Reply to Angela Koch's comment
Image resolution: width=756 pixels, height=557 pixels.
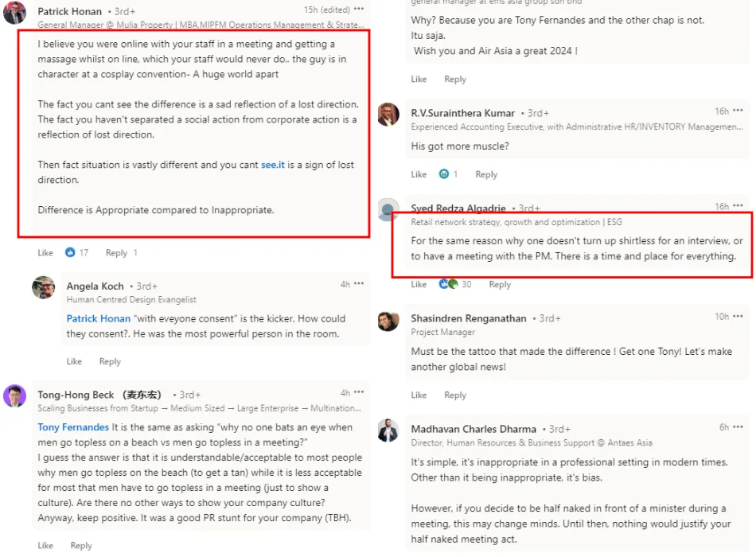(110, 361)
